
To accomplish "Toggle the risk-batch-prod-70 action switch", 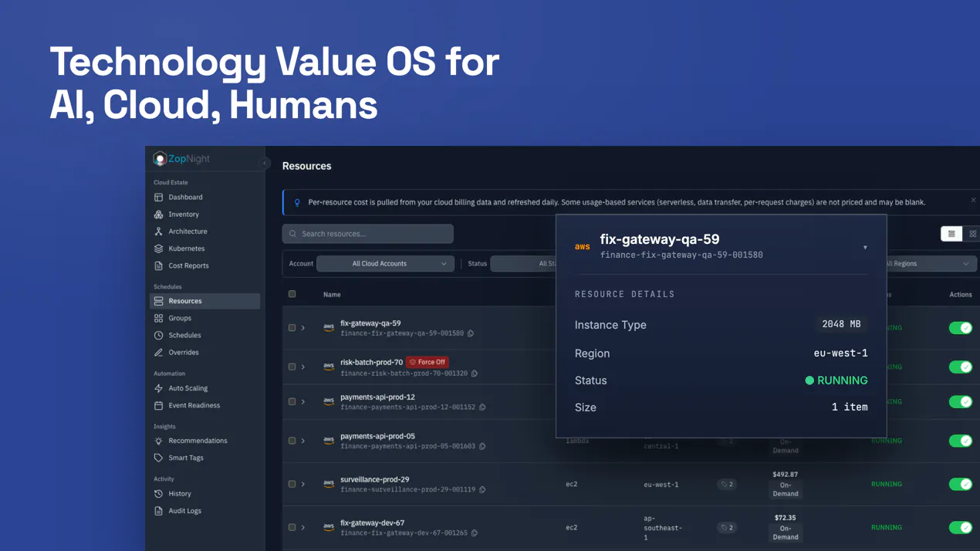I will click(961, 367).
